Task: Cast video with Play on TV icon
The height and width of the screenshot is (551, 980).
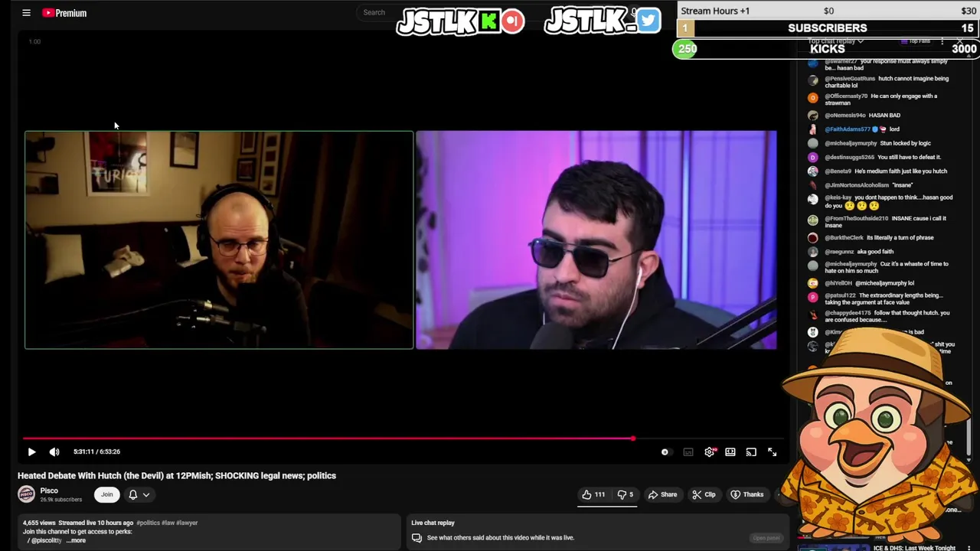Action: (x=751, y=452)
